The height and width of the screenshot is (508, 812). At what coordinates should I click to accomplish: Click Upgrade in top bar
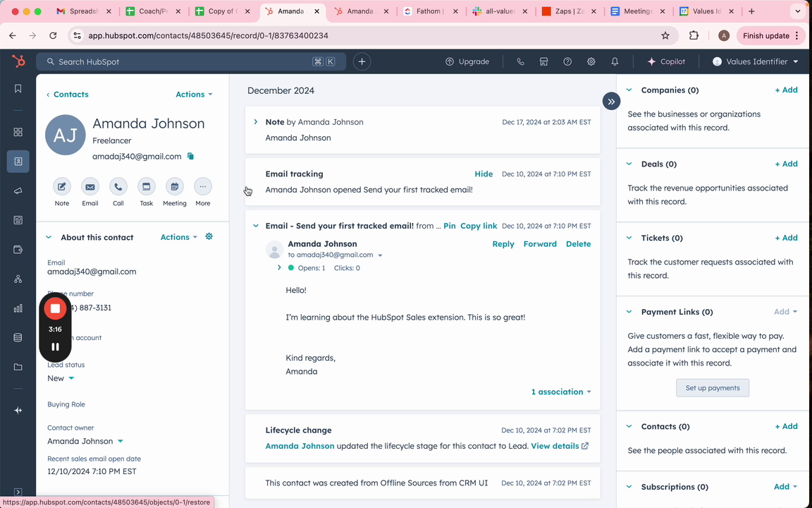point(467,61)
